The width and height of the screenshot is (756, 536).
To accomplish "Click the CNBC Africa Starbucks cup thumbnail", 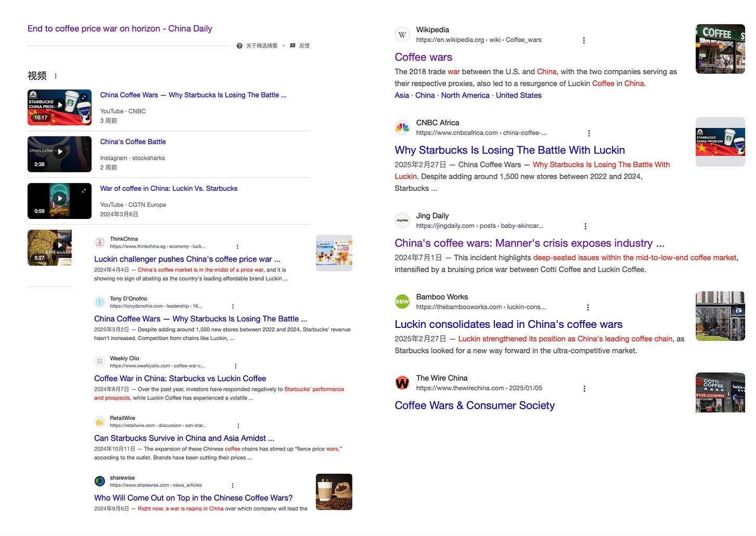I will (x=720, y=142).
